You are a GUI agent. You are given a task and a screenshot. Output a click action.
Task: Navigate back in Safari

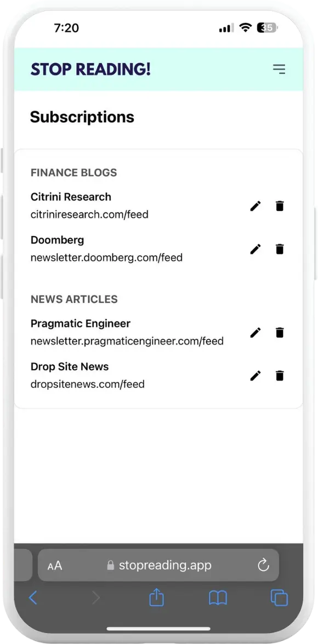(33, 598)
